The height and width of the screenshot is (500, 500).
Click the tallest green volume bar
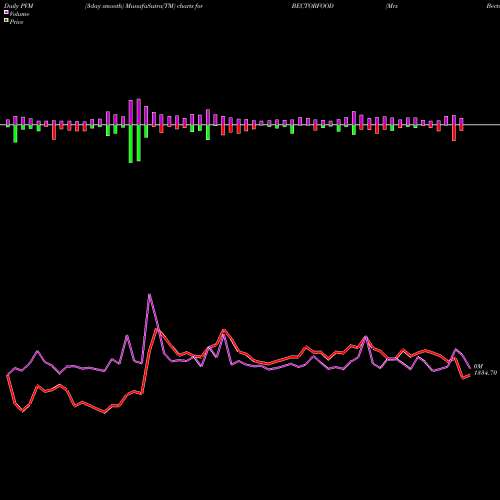(131, 144)
